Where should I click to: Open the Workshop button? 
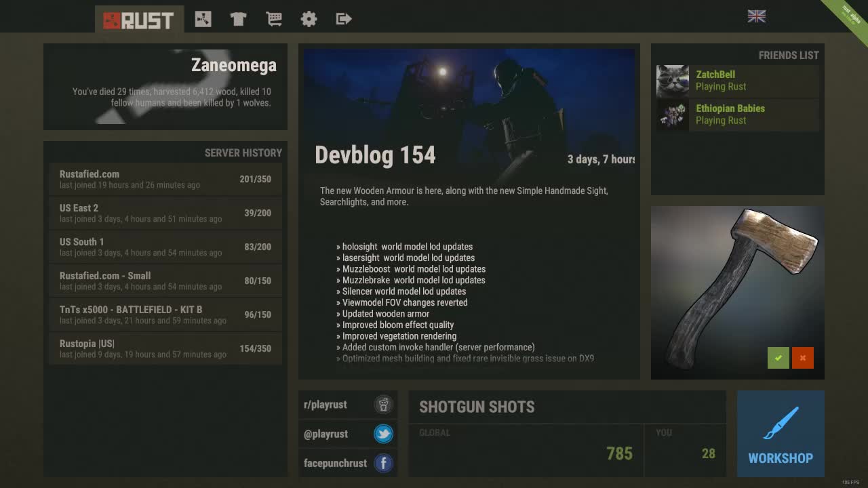coord(781,434)
